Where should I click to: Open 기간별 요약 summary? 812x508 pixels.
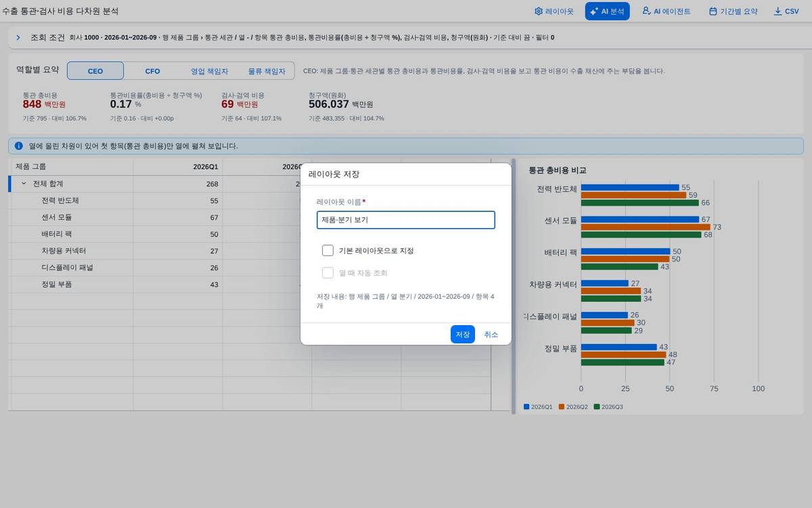point(733,12)
